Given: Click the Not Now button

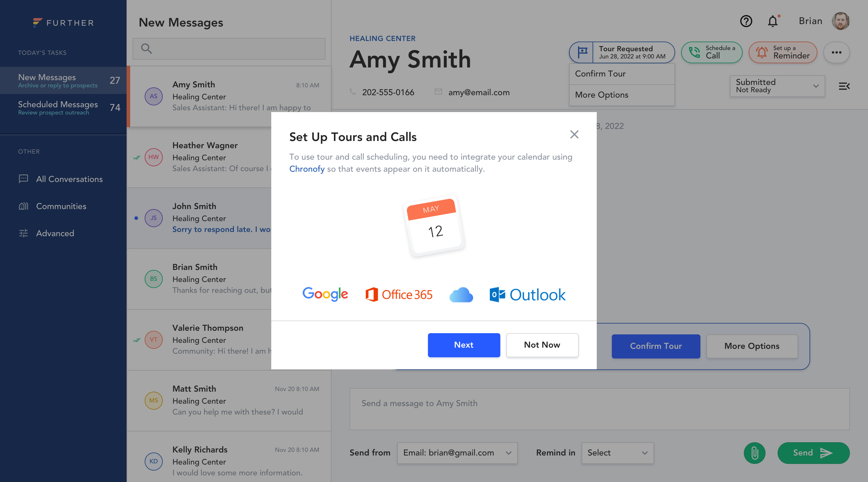Looking at the screenshot, I should click(x=542, y=345).
